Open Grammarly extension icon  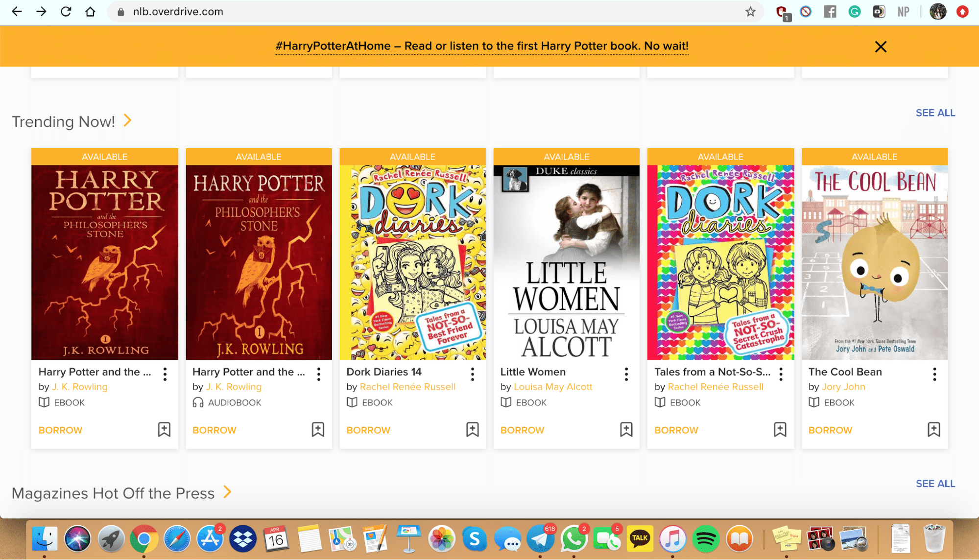point(854,12)
